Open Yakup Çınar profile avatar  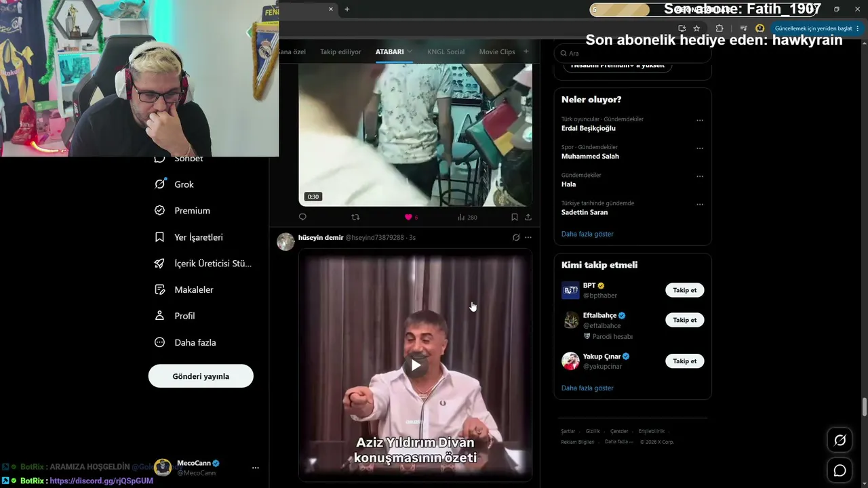(570, 361)
